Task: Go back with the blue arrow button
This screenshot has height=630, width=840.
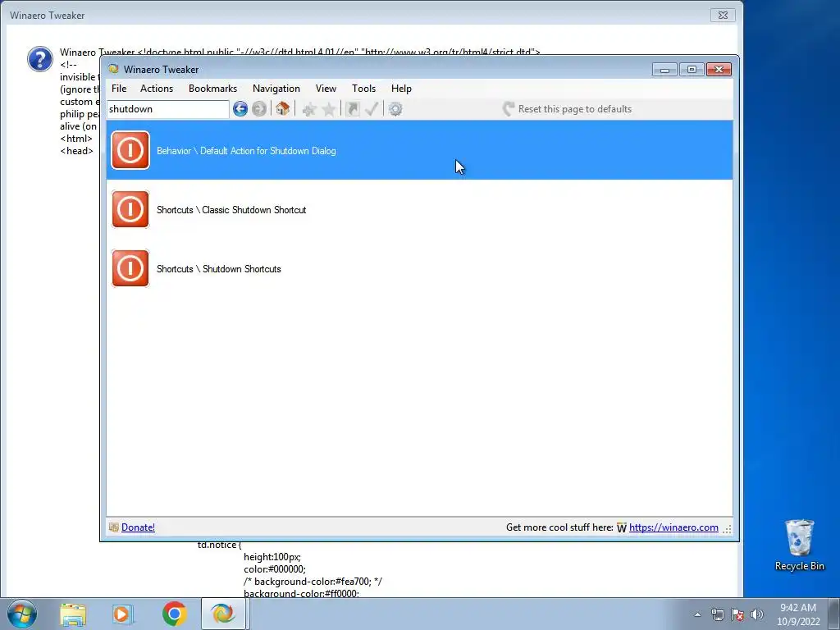Action: click(240, 109)
